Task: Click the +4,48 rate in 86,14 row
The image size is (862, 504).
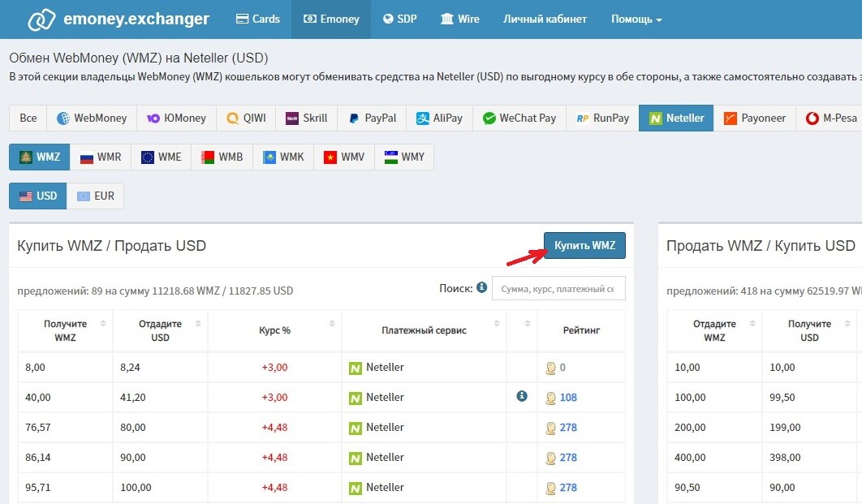Action: [275, 457]
